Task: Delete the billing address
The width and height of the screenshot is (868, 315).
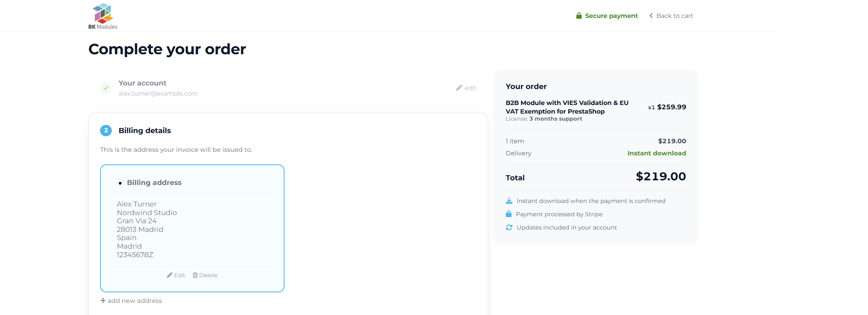Action: (x=205, y=275)
